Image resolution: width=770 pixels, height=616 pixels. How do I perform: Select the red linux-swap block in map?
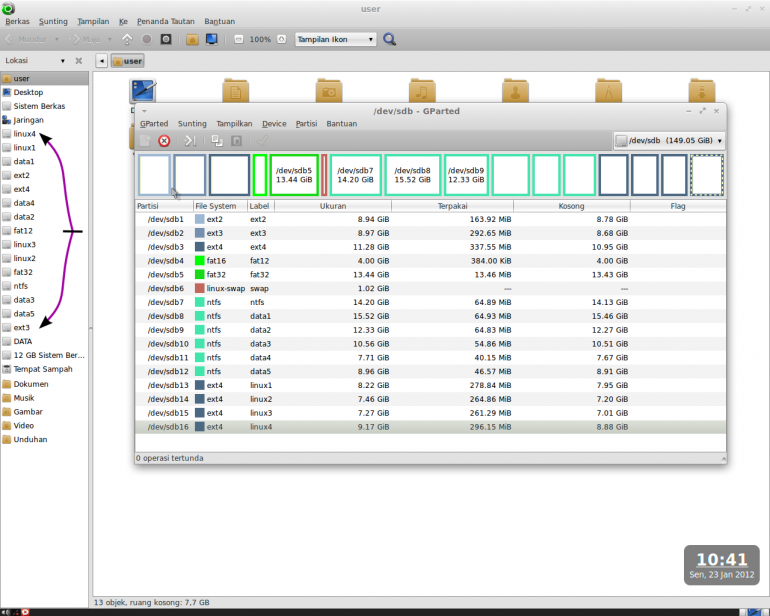(x=324, y=175)
